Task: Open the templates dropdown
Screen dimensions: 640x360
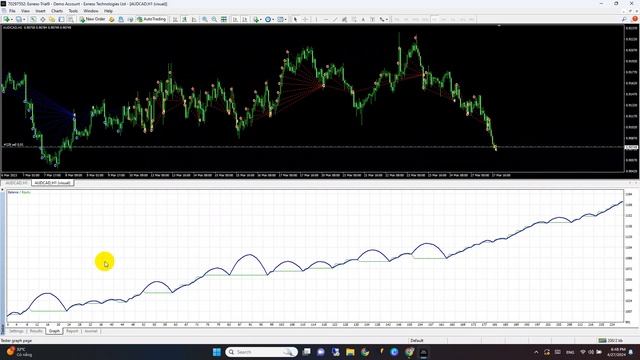Action: click(x=281, y=19)
